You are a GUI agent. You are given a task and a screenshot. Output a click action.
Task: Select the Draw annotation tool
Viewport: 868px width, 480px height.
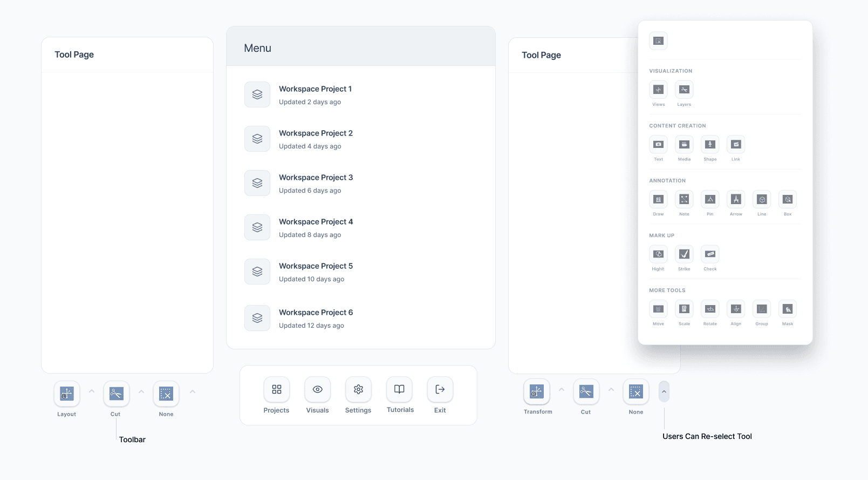point(659,199)
